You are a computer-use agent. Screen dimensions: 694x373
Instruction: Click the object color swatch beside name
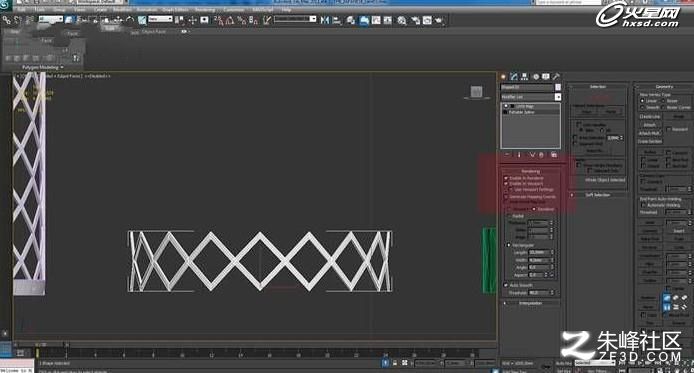pos(558,87)
